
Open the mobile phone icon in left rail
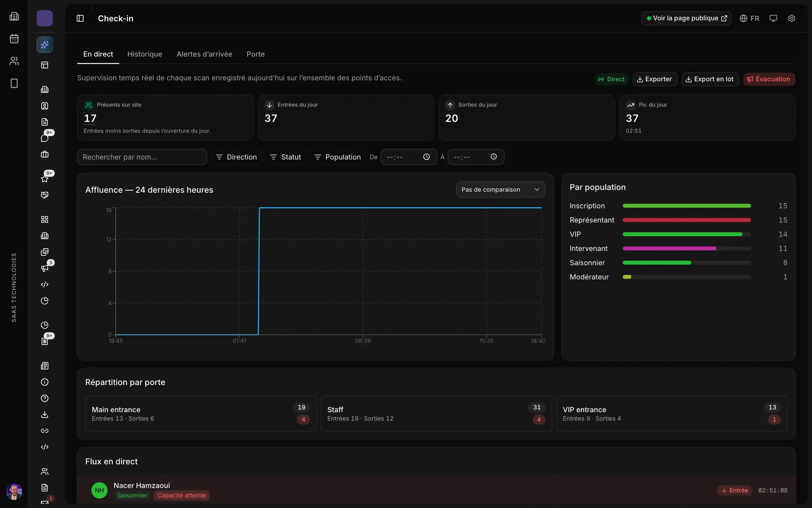click(14, 83)
